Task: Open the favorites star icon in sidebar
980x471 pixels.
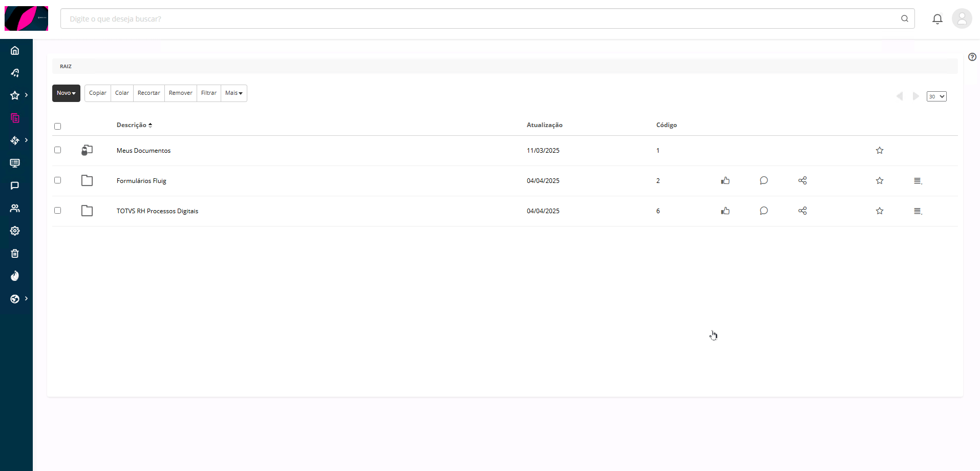Action: (x=15, y=95)
